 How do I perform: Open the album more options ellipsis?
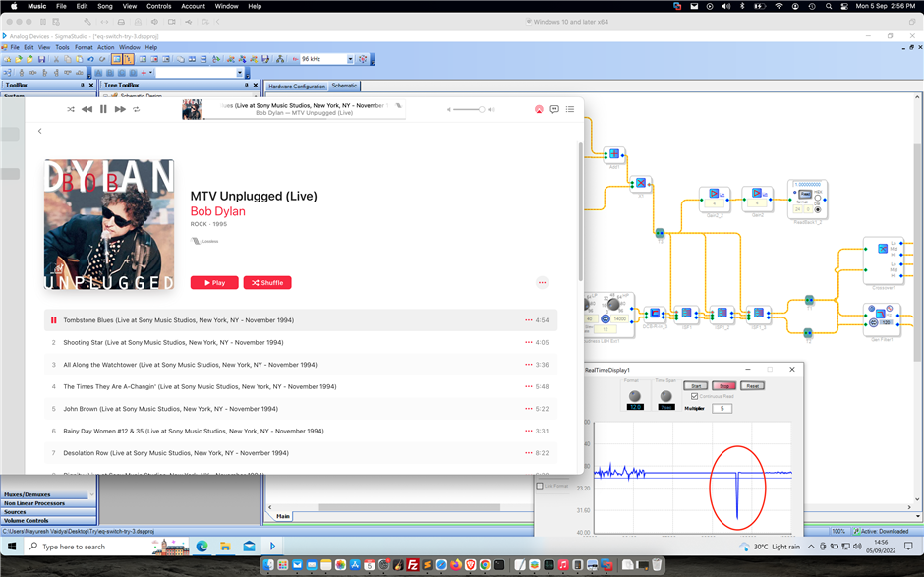pyautogui.click(x=543, y=282)
